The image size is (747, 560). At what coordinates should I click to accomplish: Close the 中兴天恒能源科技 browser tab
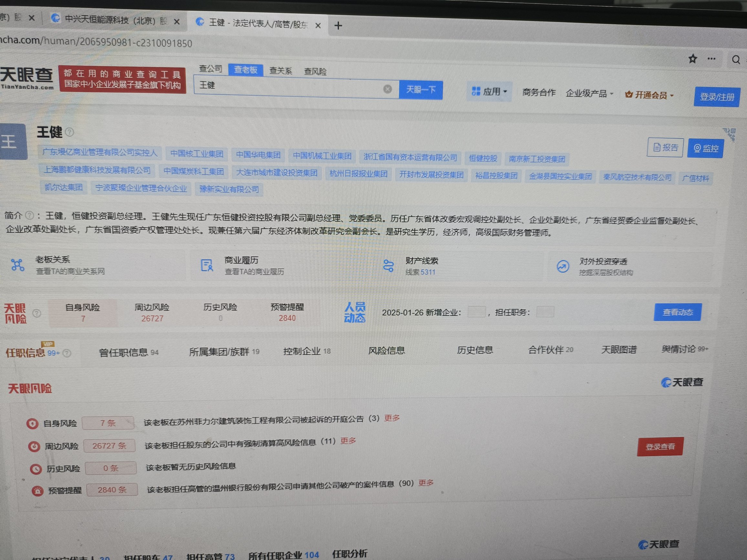(177, 22)
